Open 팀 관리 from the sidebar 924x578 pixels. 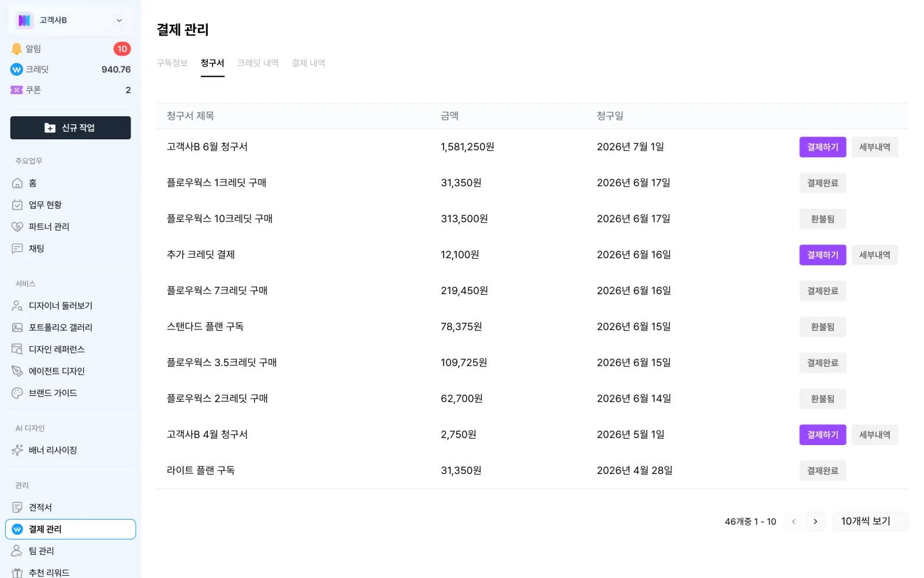[x=70, y=551]
